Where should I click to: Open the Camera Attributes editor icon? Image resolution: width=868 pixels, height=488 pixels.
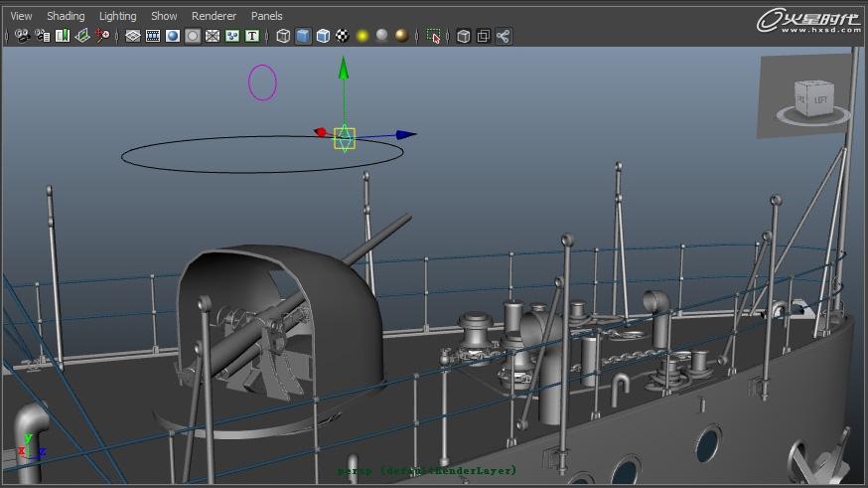pyautogui.click(x=42, y=36)
